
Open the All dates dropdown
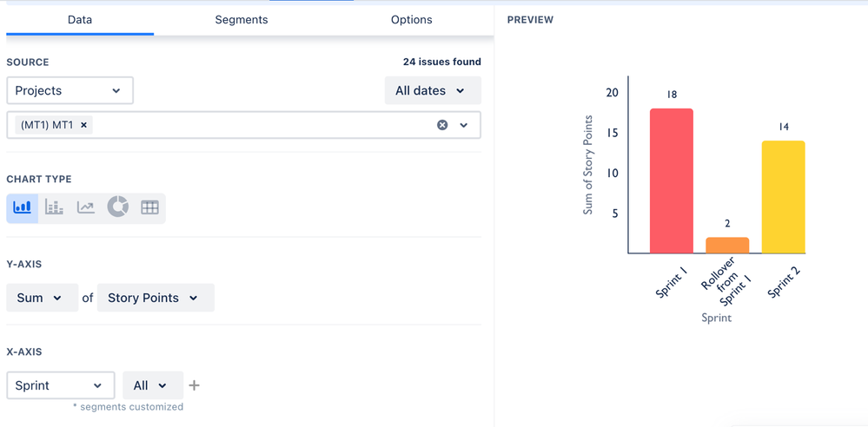click(433, 91)
